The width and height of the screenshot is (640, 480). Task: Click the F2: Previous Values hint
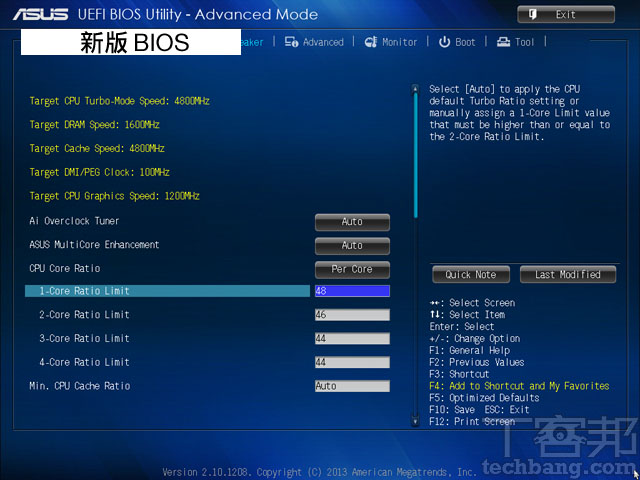point(477,362)
